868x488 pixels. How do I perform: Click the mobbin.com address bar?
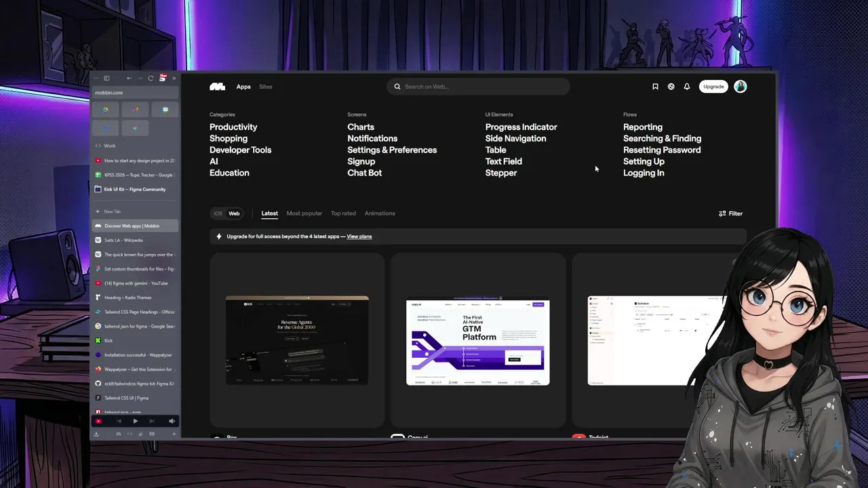coord(135,92)
